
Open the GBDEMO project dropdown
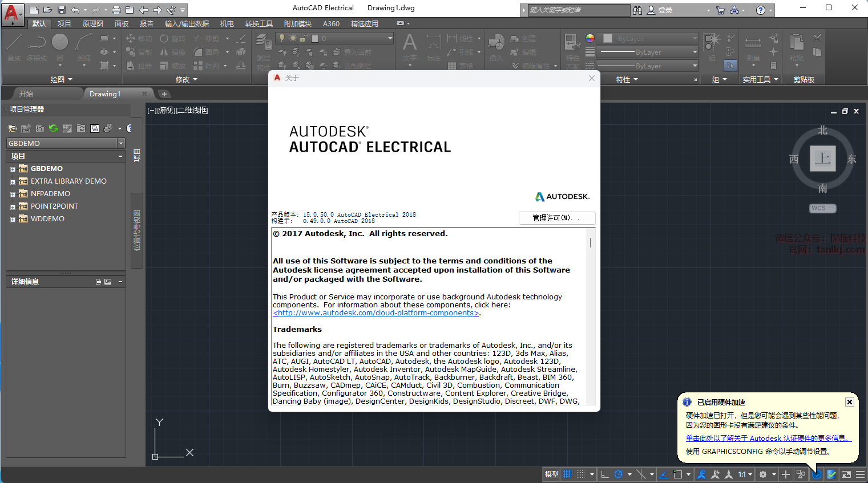tap(120, 143)
